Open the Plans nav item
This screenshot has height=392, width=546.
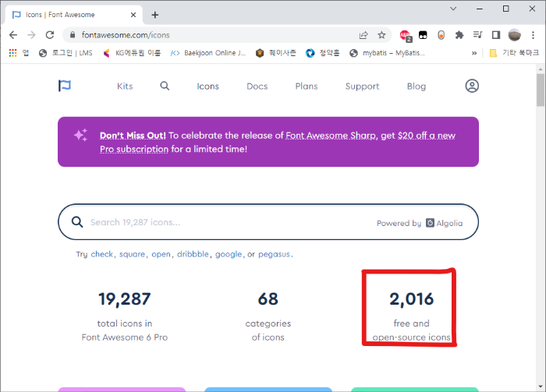[x=307, y=86]
